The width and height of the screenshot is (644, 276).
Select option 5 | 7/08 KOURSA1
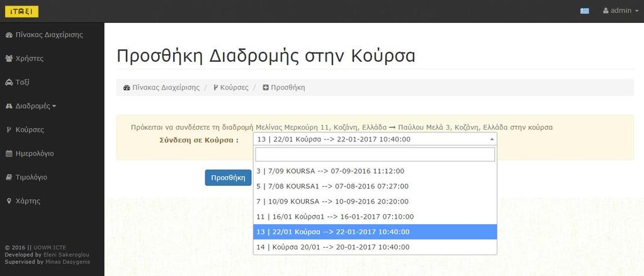[375, 187]
